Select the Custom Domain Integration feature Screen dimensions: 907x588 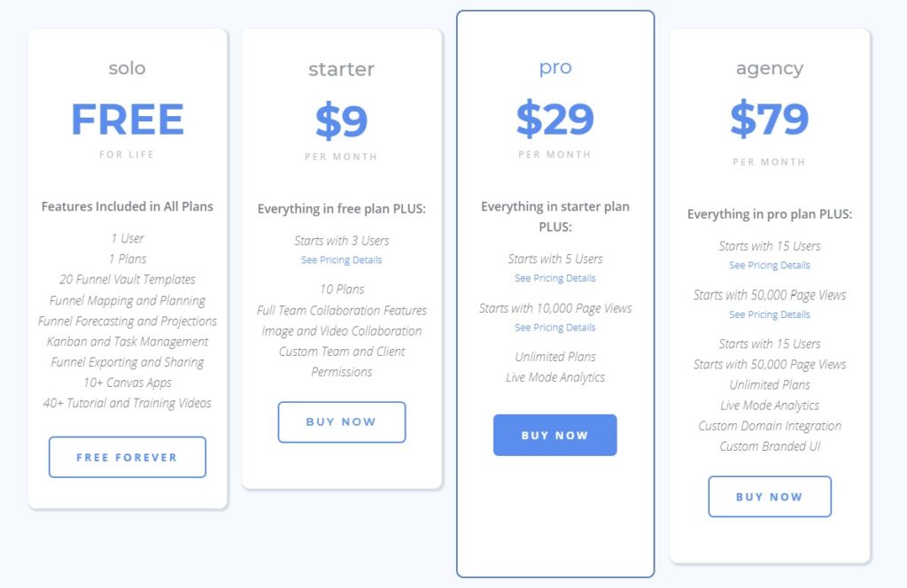[769, 426]
